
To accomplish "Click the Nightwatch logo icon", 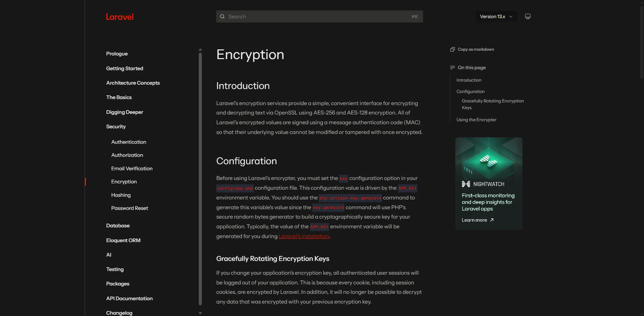I will point(466,184).
